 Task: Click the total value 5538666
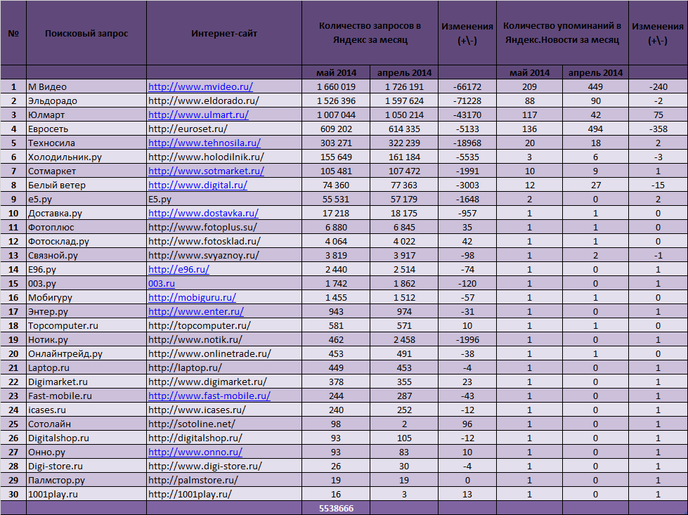336,508
